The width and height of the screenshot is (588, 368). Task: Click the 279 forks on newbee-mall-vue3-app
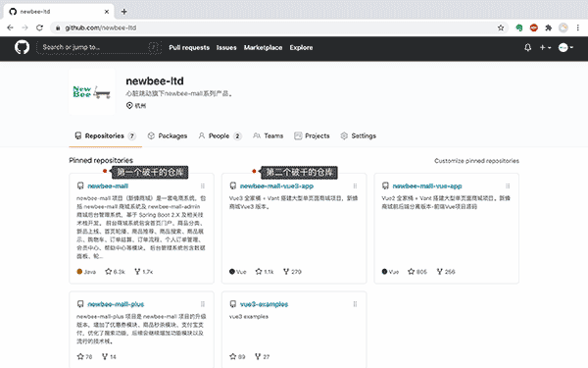coord(292,272)
